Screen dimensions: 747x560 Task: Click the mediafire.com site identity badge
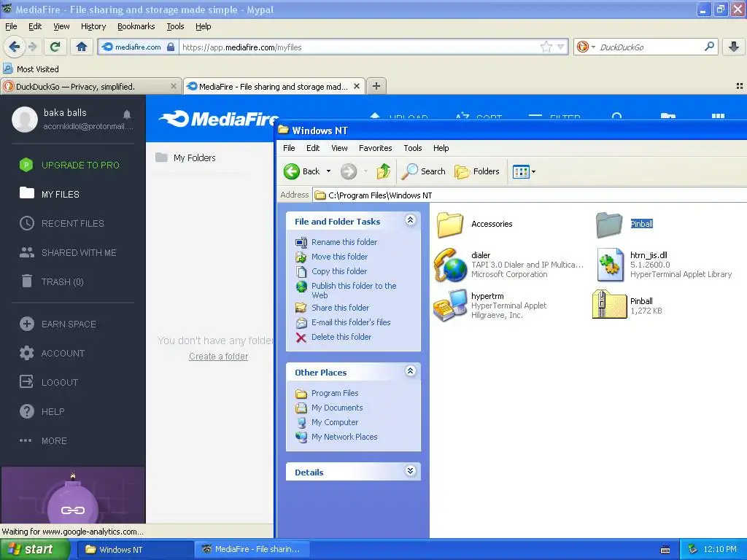pyautogui.click(x=138, y=47)
